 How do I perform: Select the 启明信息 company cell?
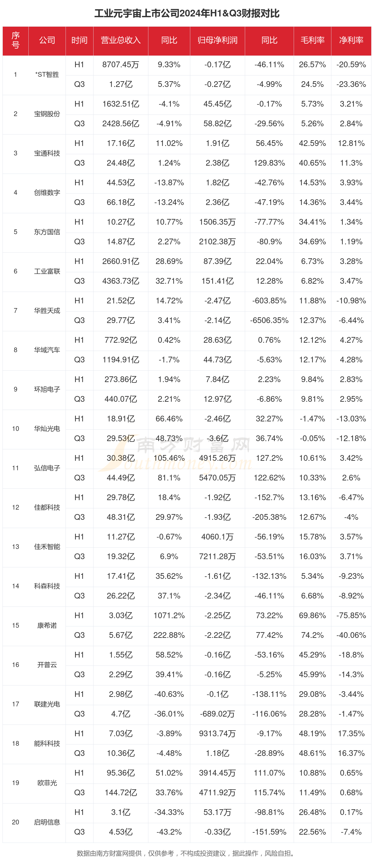pos(47,822)
